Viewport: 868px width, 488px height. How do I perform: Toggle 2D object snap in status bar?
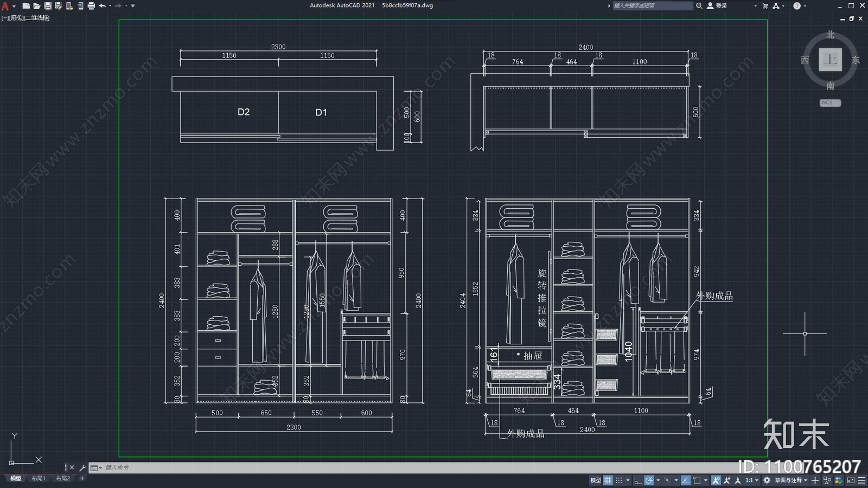pos(697,480)
